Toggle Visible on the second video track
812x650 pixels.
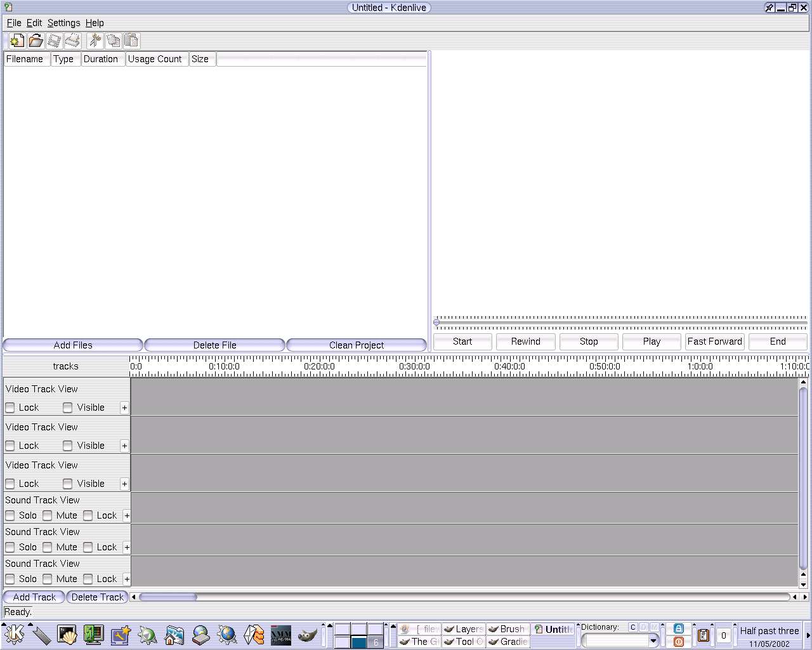click(x=68, y=446)
